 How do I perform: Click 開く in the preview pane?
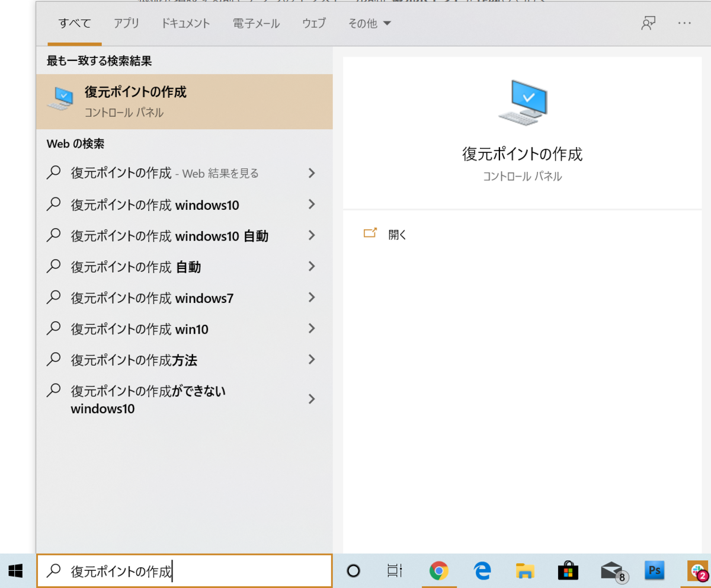tap(398, 234)
